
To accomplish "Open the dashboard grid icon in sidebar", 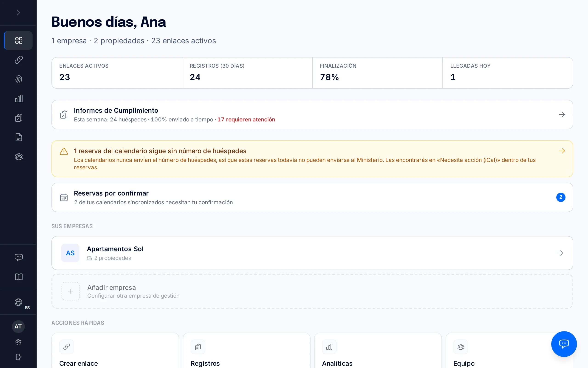I will (x=18, y=40).
